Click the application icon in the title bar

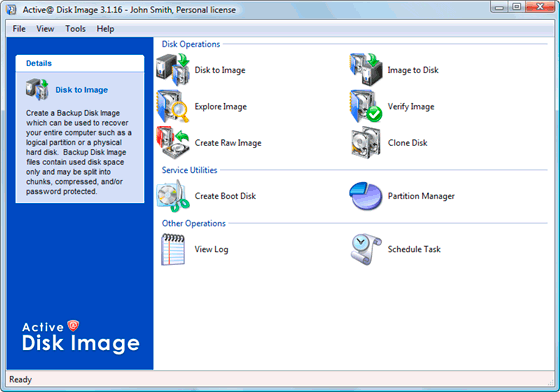point(11,9)
